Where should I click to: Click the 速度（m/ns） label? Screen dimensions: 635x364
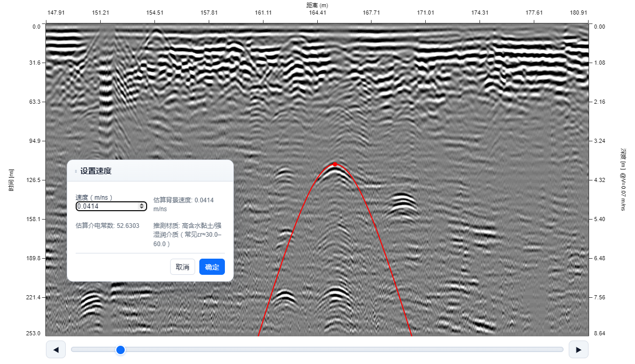[94, 197]
